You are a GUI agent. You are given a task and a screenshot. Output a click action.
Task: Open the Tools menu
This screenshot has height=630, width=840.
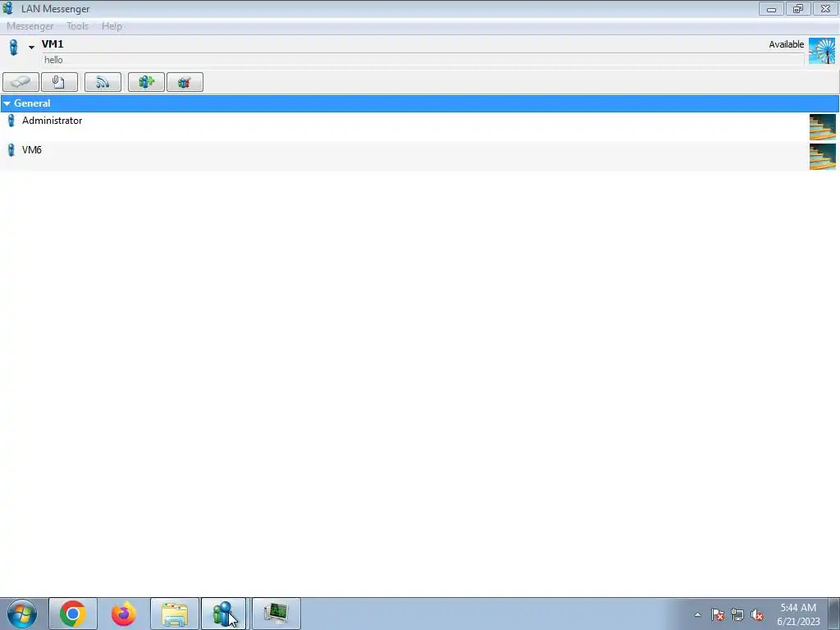click(77, 25)
